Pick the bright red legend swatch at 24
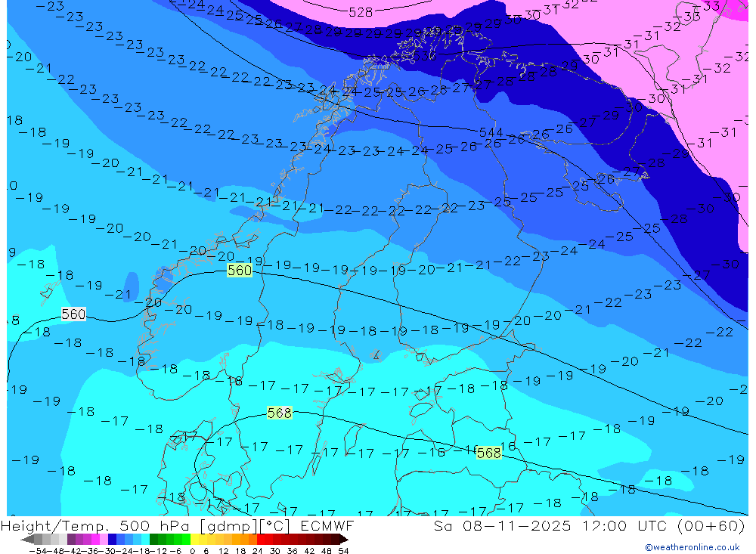The width and height of the screenshot is (756, 554). pyautogui.click(x=261, y=540)
